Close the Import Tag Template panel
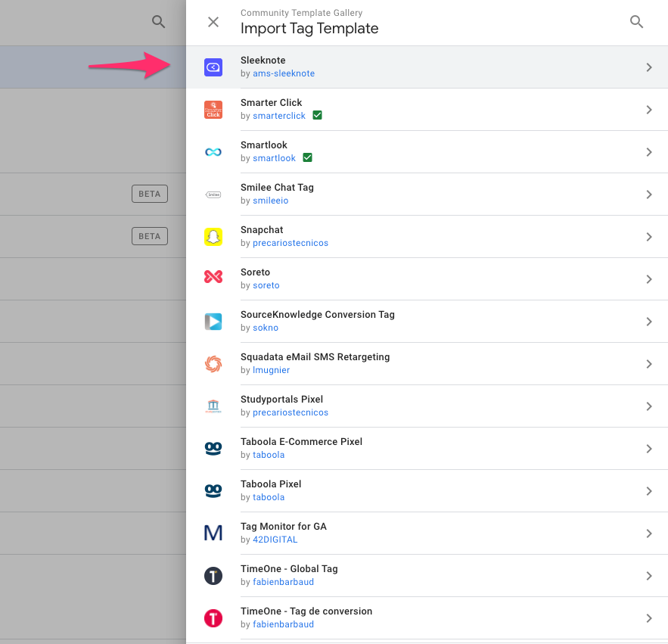Viewport: 668px width, 644px height. tap(213, 22)
